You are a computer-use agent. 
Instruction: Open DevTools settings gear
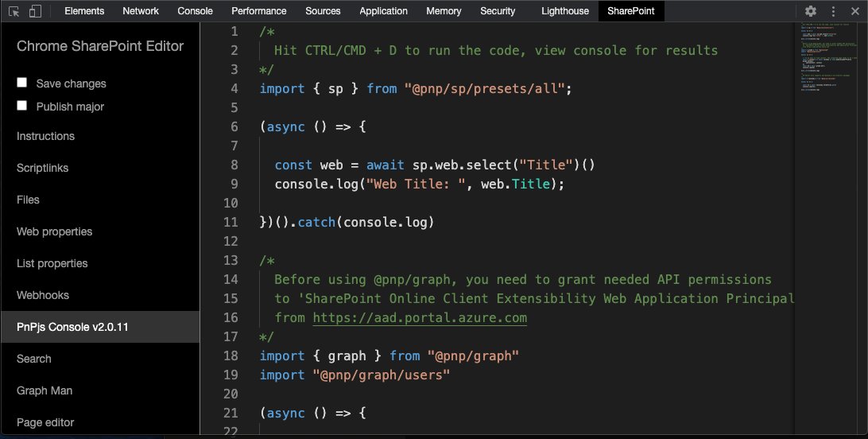pos(811,11)
